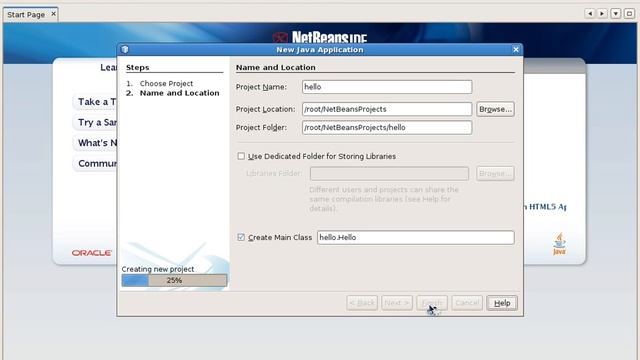Click the Project Folder field
The width and height of the screenshot is (640, 360).
(387, 127)
